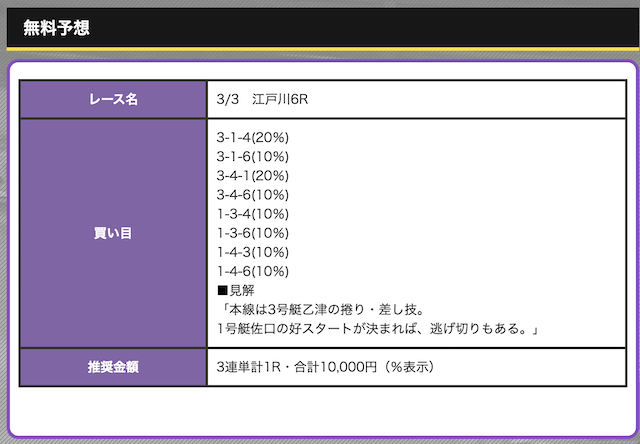
Task: Click the 無料予想 header title
Action: tap(56, 27)
